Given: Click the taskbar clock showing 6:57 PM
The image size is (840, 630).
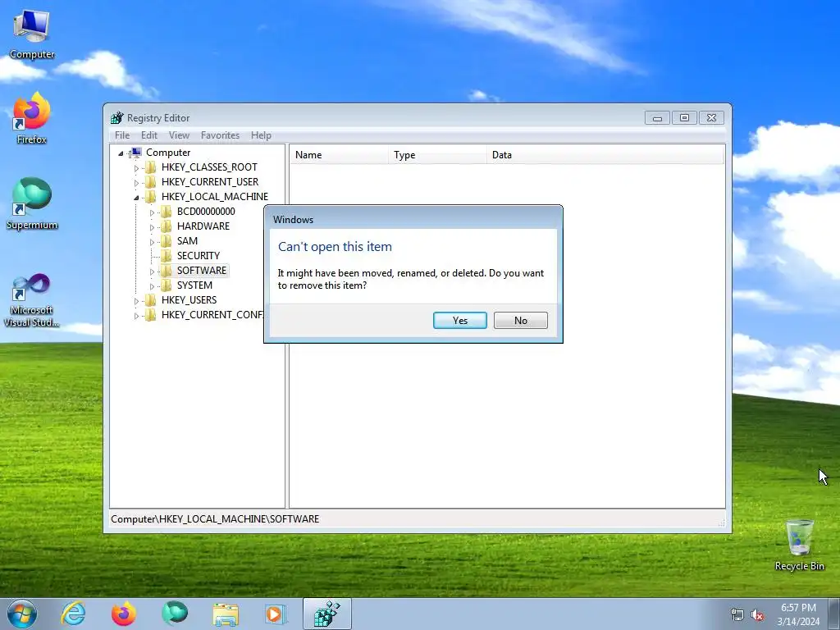Looking at the screenshot, I should point(798,614).
